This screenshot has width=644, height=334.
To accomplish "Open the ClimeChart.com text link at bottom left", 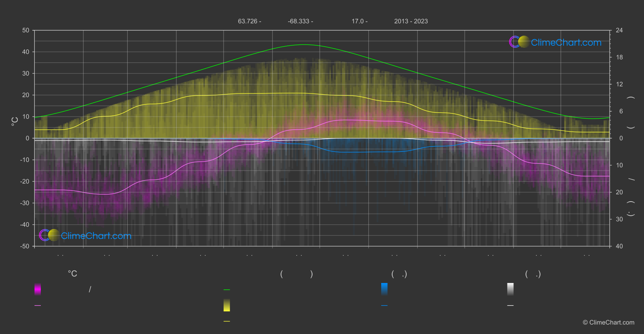I will pyautogui.click(x=96, y=236).
